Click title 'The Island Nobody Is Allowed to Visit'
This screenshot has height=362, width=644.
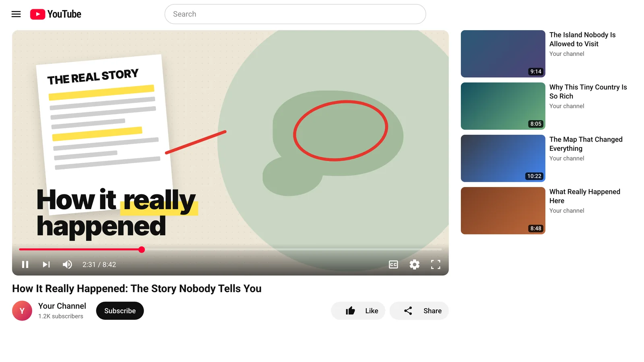click(x=582, y=39)
